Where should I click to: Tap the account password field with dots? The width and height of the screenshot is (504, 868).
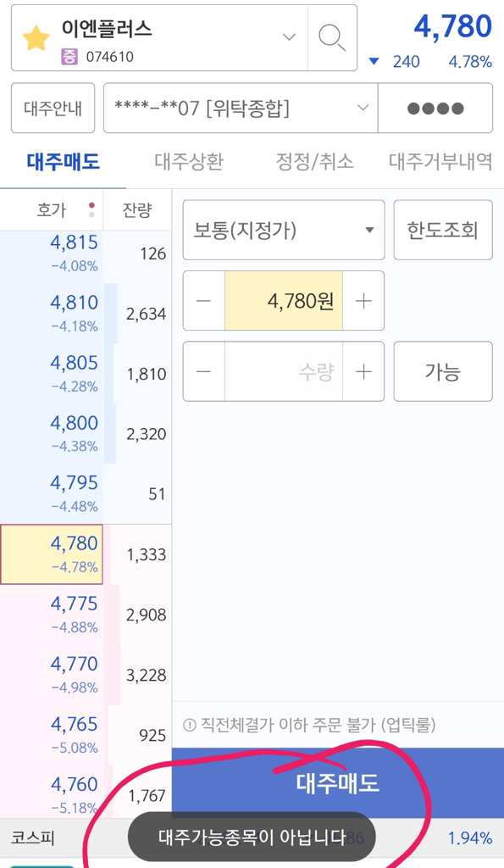[x=435, y=108]
